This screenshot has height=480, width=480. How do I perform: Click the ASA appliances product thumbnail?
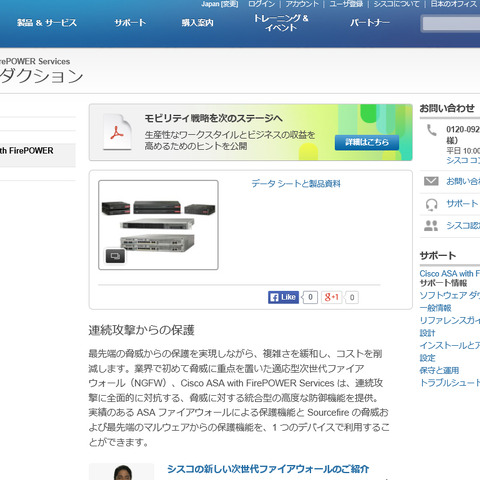coord(158,225)
